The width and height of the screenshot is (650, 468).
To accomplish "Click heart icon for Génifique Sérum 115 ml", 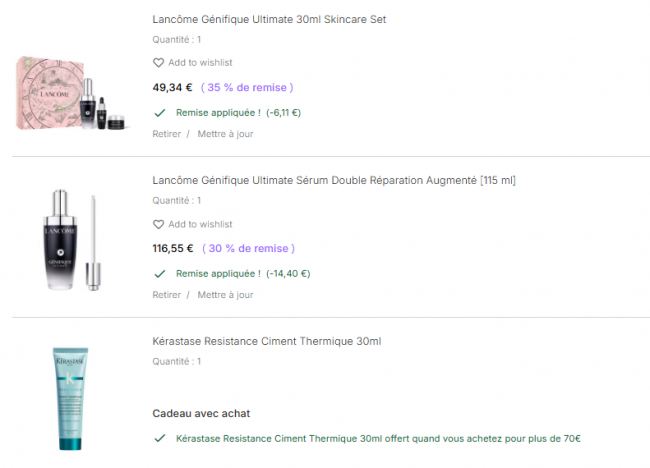I will 158,224.
